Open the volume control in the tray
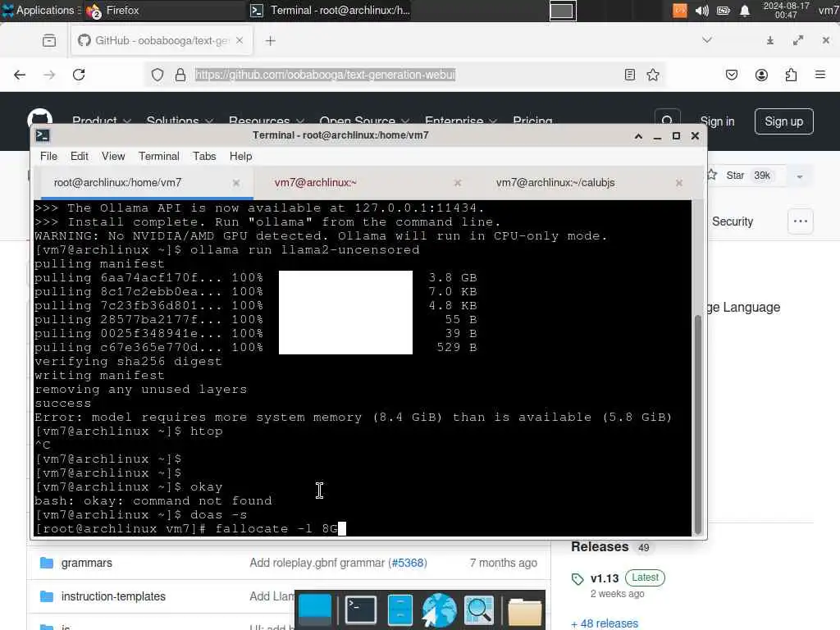The height and width of the screenshot is (630, 840). (702, 11)
